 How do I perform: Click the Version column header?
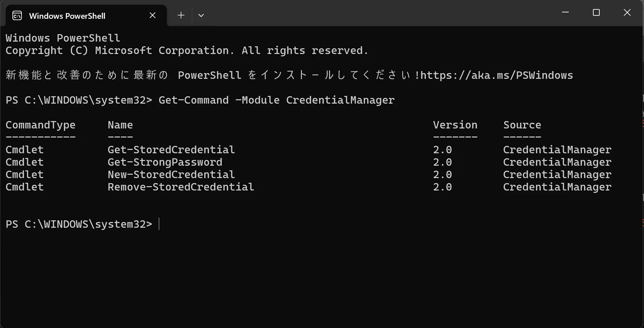click(x=455, y=125)
